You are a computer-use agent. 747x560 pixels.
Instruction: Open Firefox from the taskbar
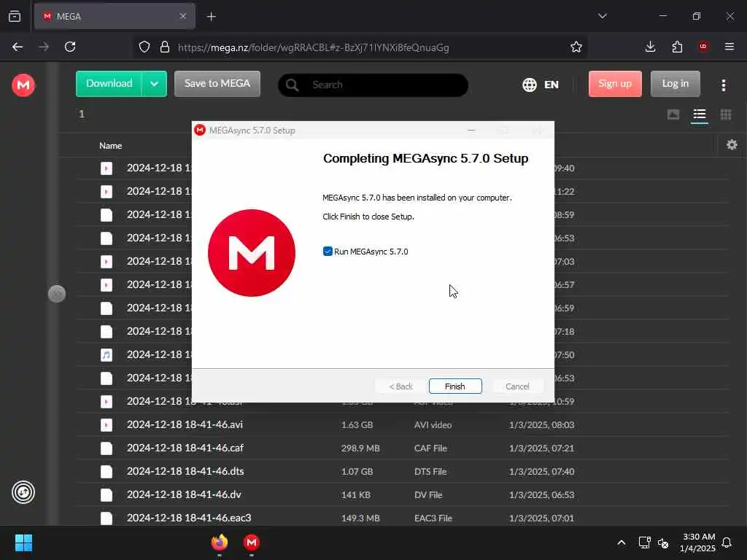pyautogui.click(x=219, y=542)
